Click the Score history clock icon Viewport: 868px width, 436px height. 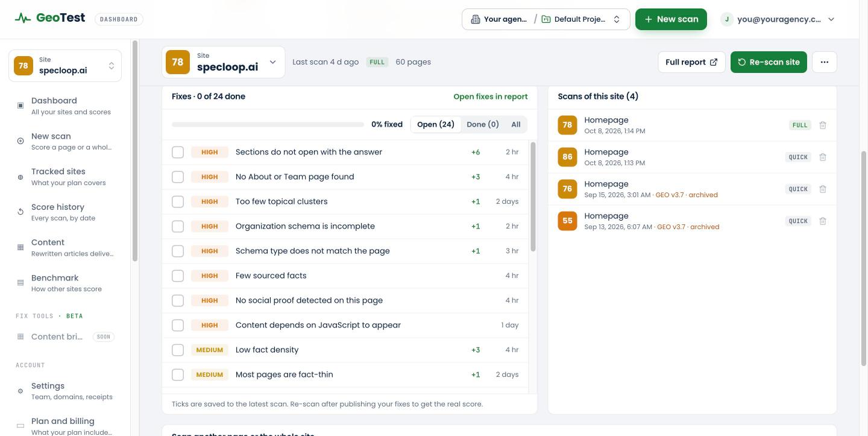20,212
